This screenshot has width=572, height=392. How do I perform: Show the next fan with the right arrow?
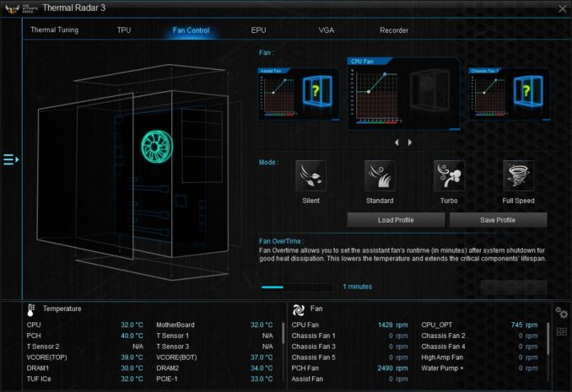pyautogui.click(x=410, y=142)
